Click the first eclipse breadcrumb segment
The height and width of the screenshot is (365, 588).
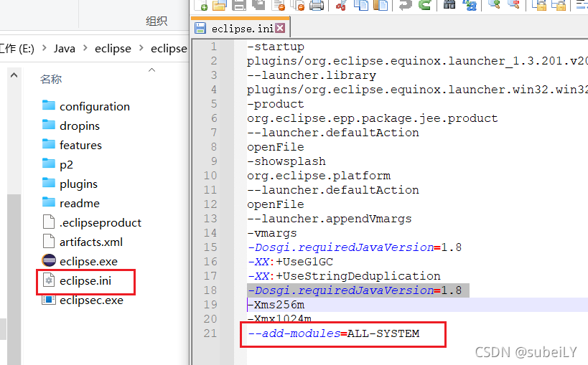click(113, 48)
